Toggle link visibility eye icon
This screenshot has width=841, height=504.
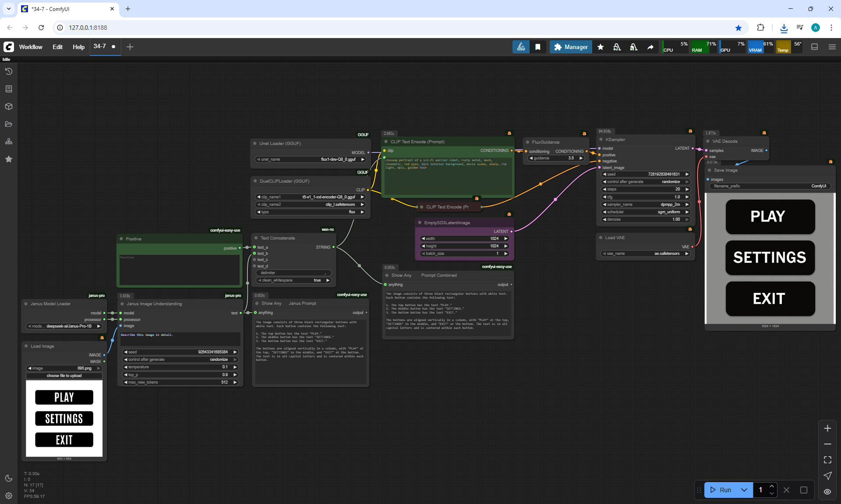[x=827, y=492]
